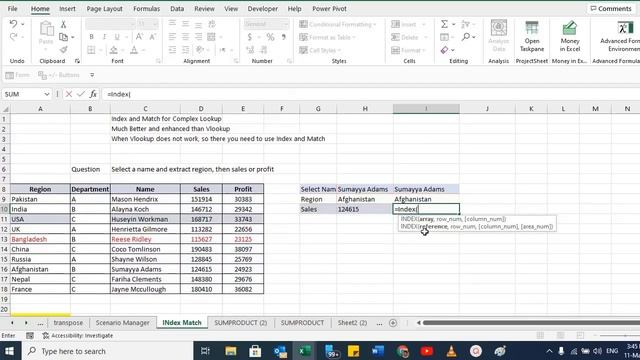Click the Fill Color bucket icon
Image resolution: width=640 pixels, height=360 pixels.
tap(114, 50)
